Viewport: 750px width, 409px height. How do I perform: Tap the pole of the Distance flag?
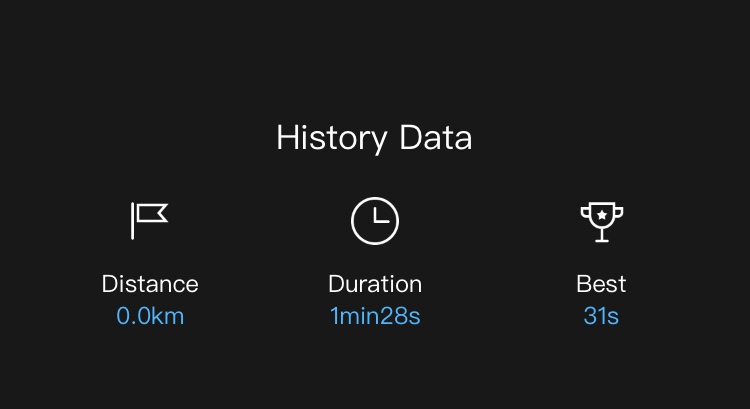coord(132,221)
